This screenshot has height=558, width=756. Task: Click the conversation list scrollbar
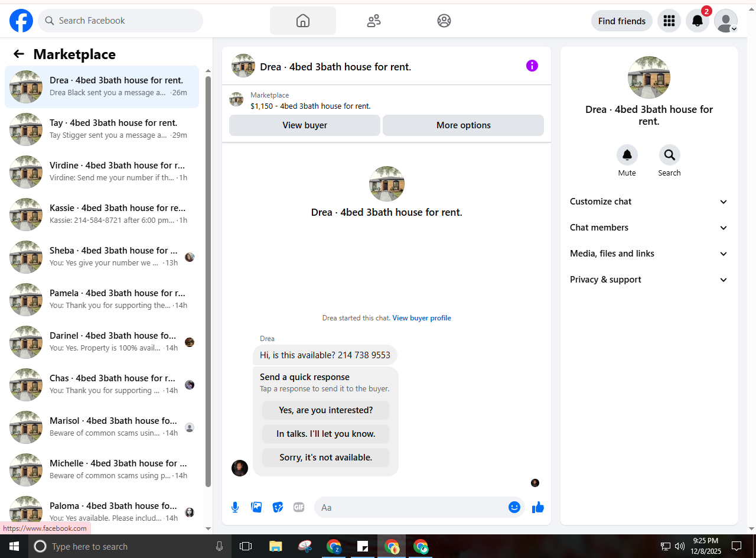(208, 281)
